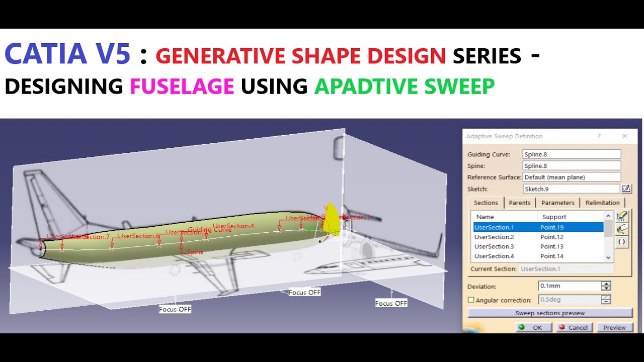This screenshot has height=362, width=644.
Task: Click the Sketch field showing Sketch.9
Action: pyautogui.click(x=571, y=189)
